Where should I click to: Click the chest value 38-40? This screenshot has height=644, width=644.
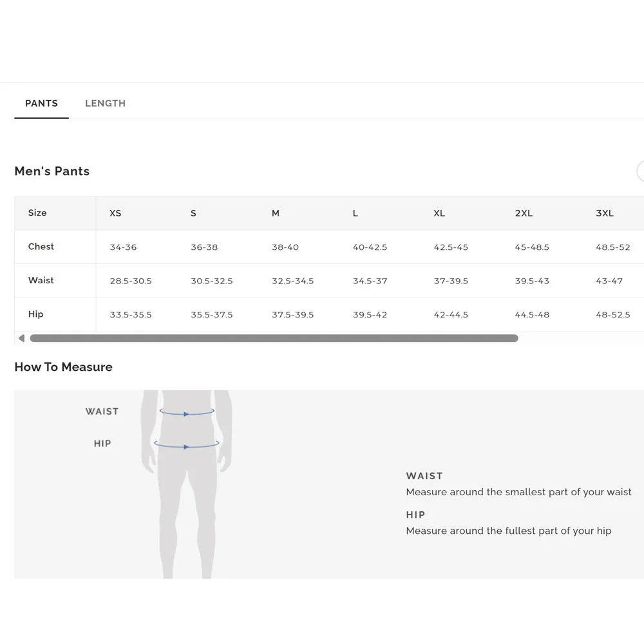[x=285, y=247]
